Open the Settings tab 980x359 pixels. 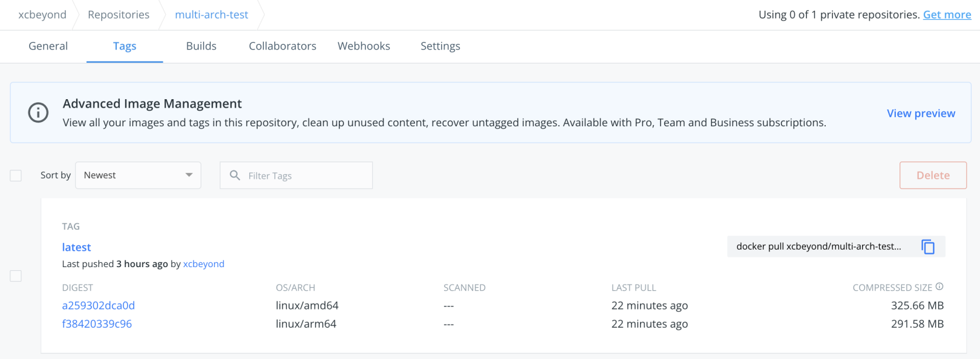pyautogui.click(x=440, y=46)
